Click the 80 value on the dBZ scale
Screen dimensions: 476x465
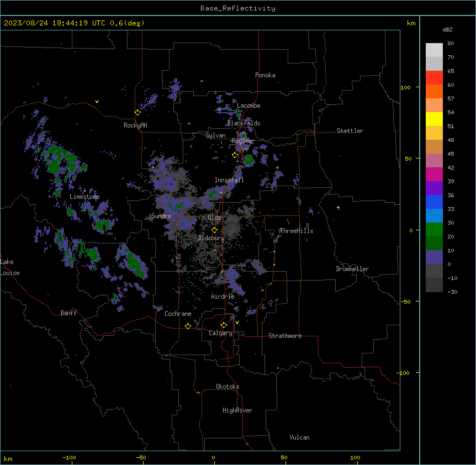[x=451, y=44]
